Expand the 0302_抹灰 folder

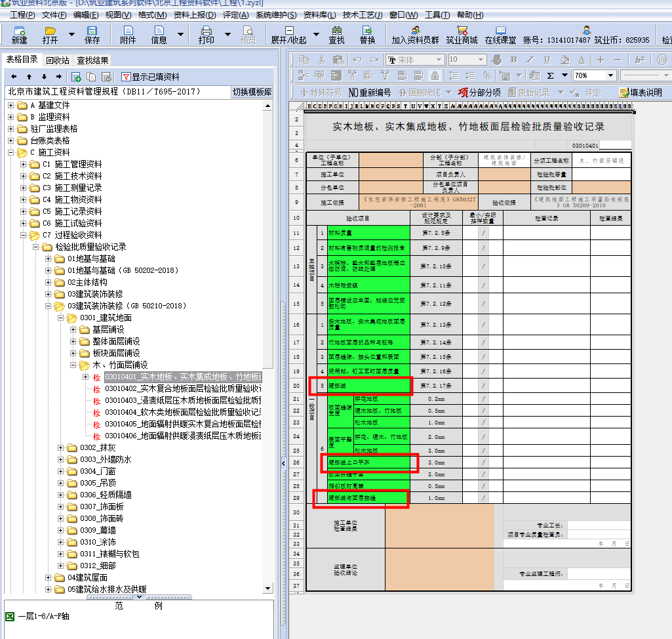pyautogui.click(x=60, y=447)
